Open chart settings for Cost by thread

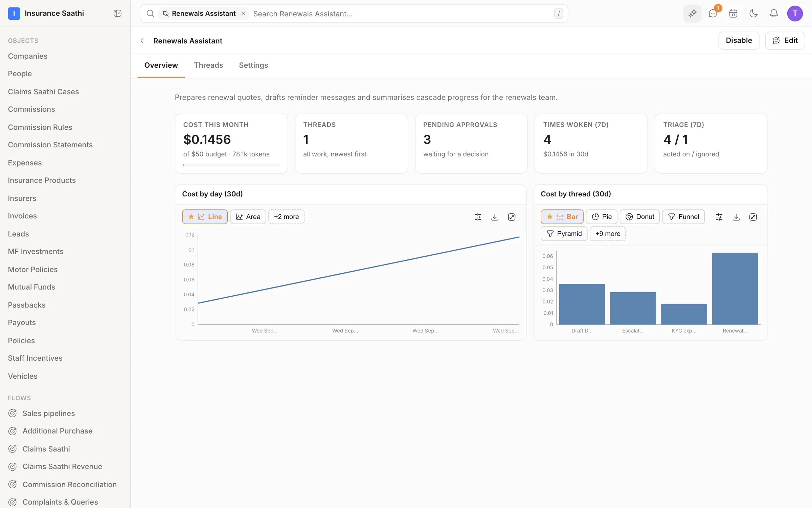click(719, 217)
